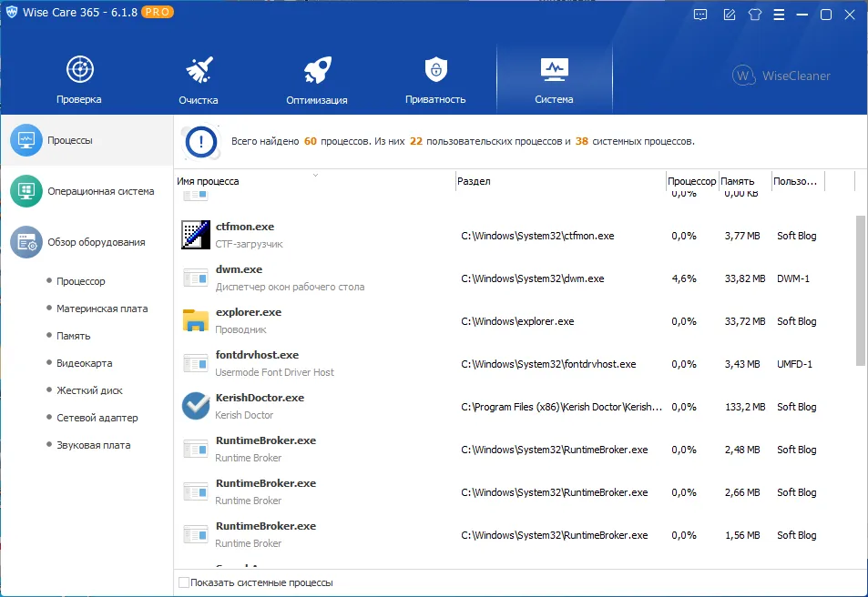Open the skin shirt icon in title bar
868x597 pixels.
pos(754,15)
